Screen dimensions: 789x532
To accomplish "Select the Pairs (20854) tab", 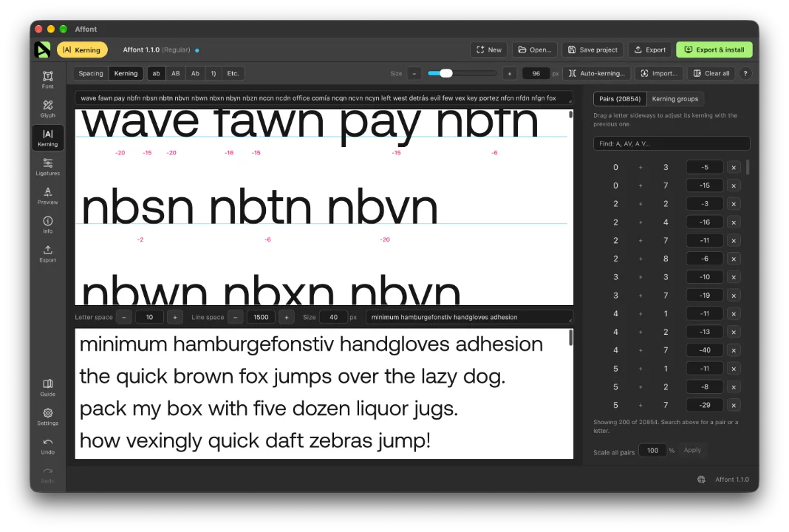I will (620, 99).
